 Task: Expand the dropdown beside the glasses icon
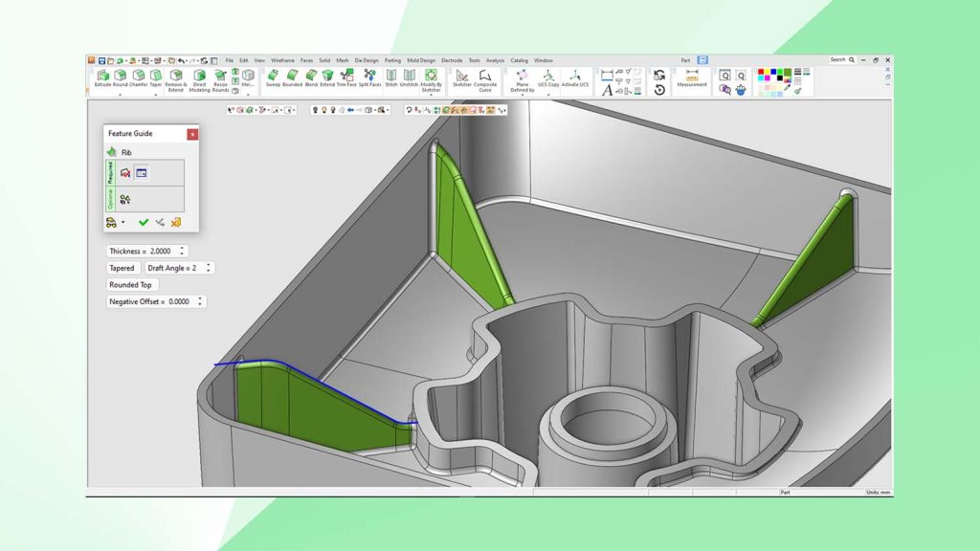122,222
